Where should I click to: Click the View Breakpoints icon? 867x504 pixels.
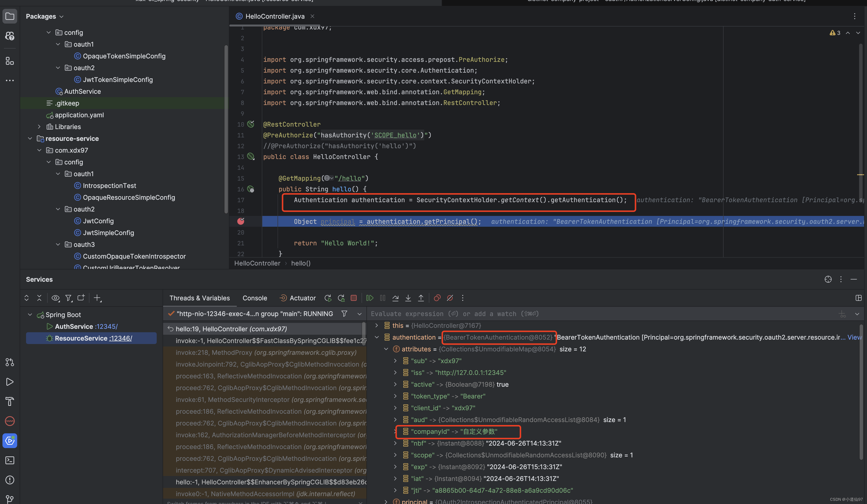(x=437, y=298)
